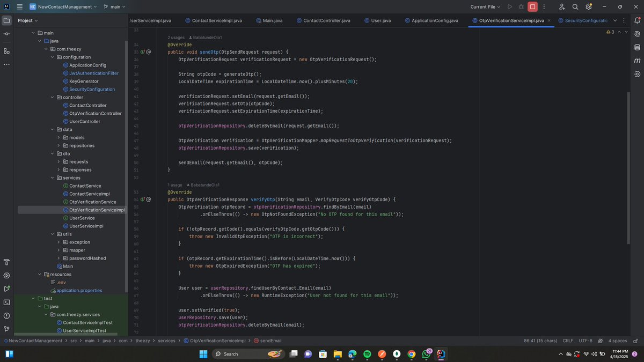Expand the repositories folder
The height and width of the screenshot is (362, 644).
pyautogui.click(x=59, y=145)
